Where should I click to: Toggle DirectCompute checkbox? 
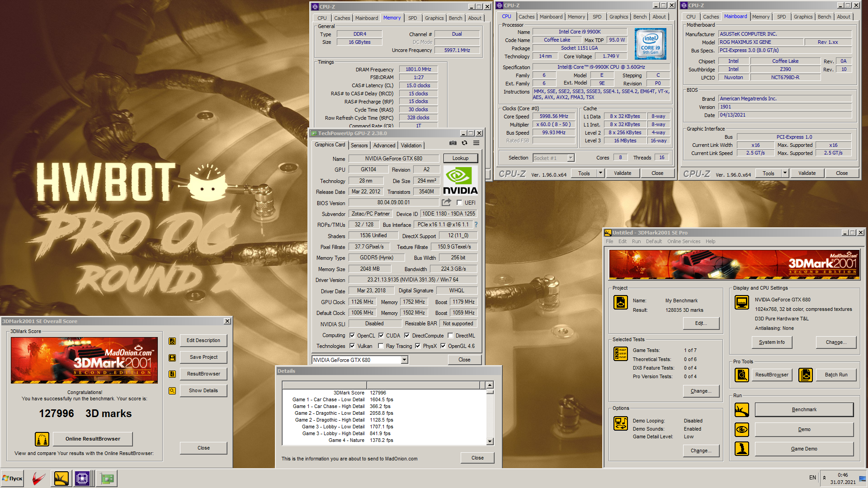(x=407, y=335)
